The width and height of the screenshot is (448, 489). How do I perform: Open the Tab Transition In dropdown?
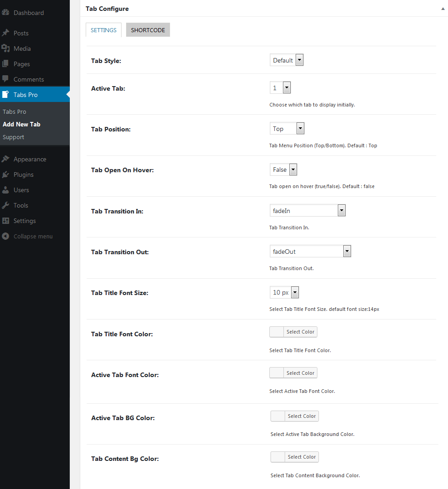(x=307, y=210)
